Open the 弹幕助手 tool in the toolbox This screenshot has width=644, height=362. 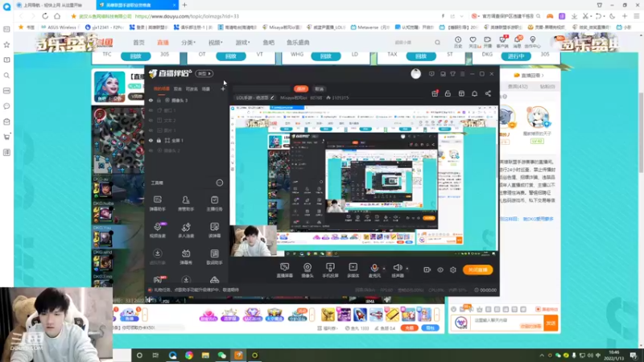coord(157,204)
